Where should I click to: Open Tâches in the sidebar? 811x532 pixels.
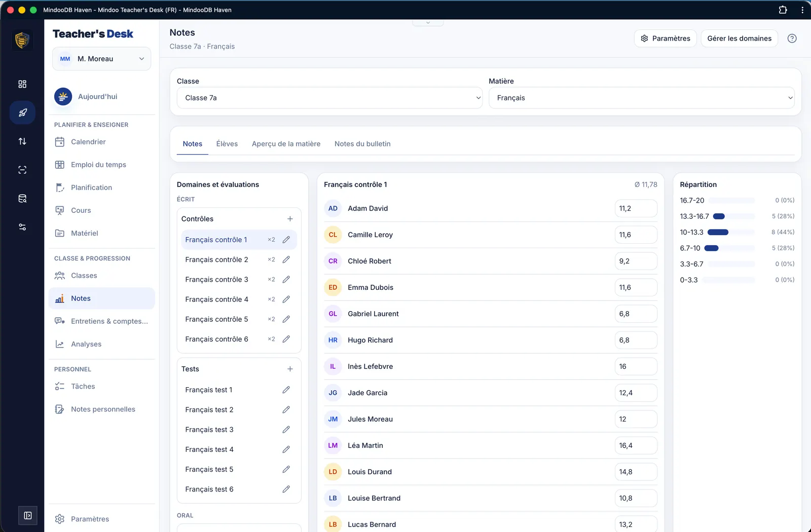click(101, 387)
